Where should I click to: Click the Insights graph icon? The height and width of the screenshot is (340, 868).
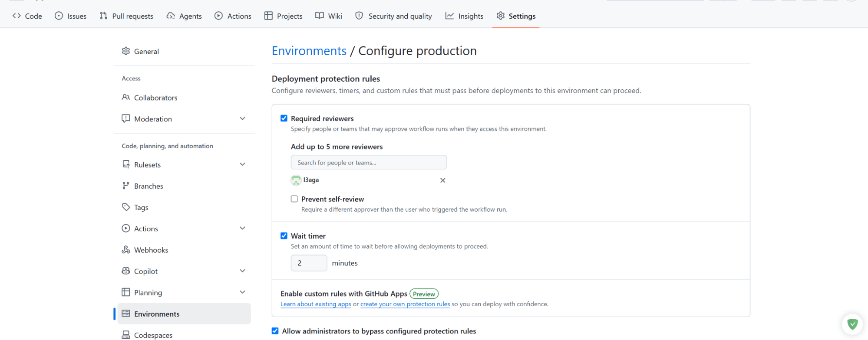tap(449, 16)
